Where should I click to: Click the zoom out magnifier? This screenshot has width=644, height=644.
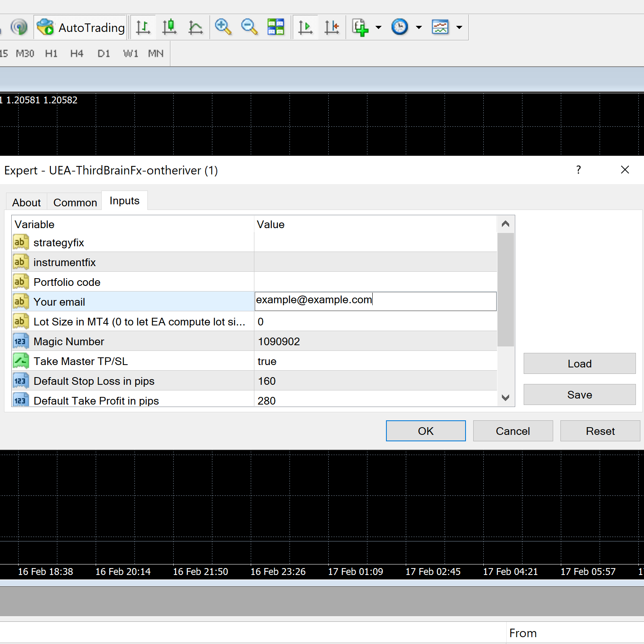(250, 27)
